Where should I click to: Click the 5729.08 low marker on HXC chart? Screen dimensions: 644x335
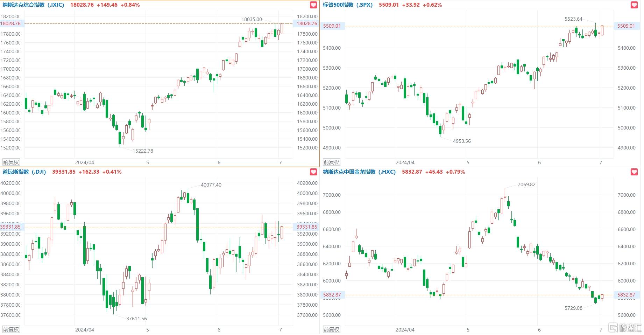tap(573, 308)
